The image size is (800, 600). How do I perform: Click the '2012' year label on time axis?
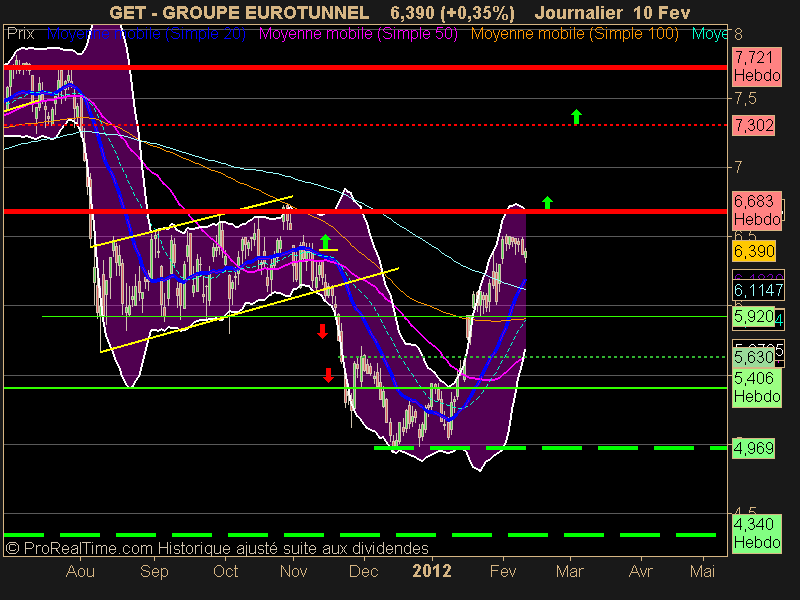click(432, 571)
